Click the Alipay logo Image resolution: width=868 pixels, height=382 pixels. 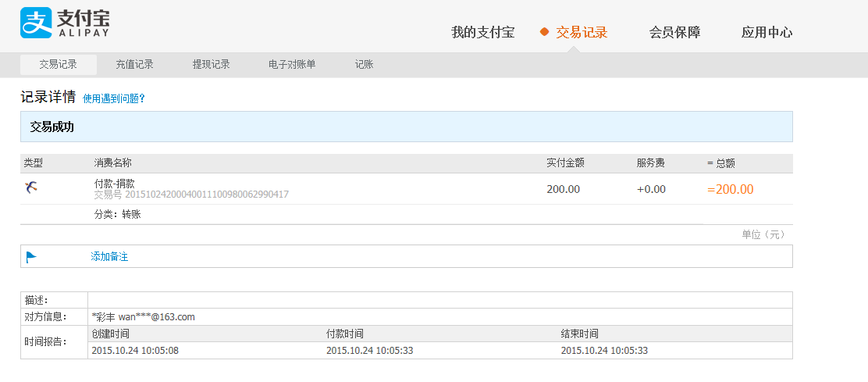pos(65,23)
